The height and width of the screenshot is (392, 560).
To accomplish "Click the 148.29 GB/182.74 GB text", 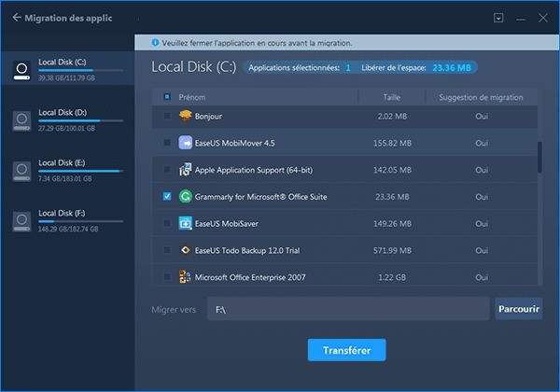I will pos(68,229).
